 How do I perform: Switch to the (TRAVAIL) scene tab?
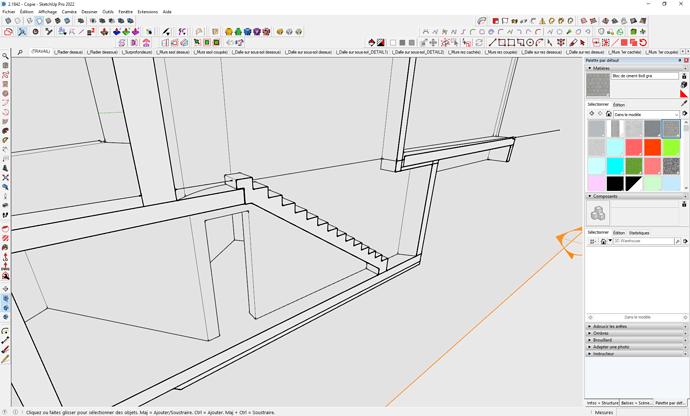click(x=40, y=52)
